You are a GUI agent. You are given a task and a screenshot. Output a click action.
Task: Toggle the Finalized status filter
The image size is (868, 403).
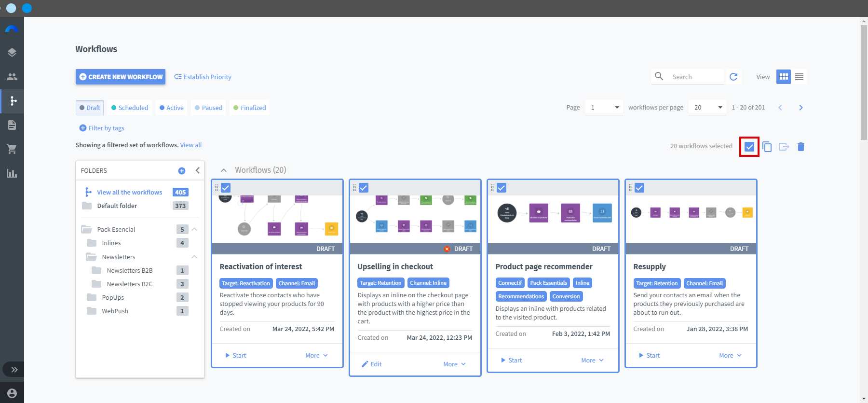pyautogui.click(x=250, y=108)
